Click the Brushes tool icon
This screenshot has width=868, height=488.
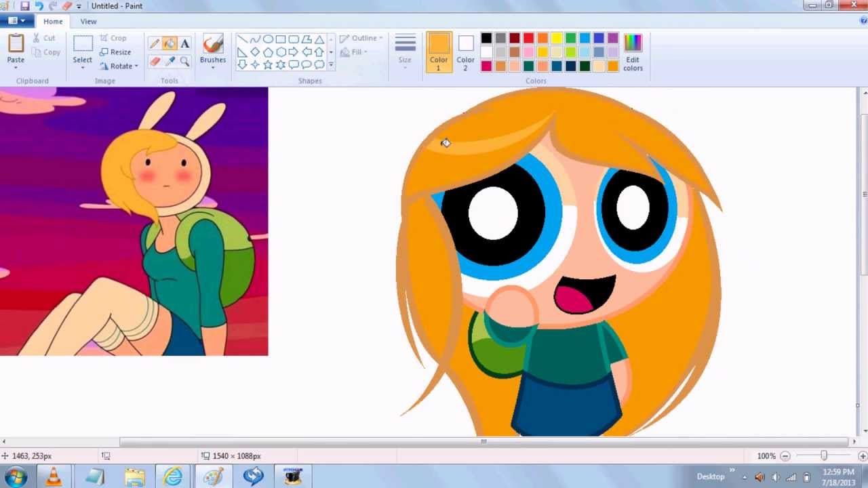[213, 44]
